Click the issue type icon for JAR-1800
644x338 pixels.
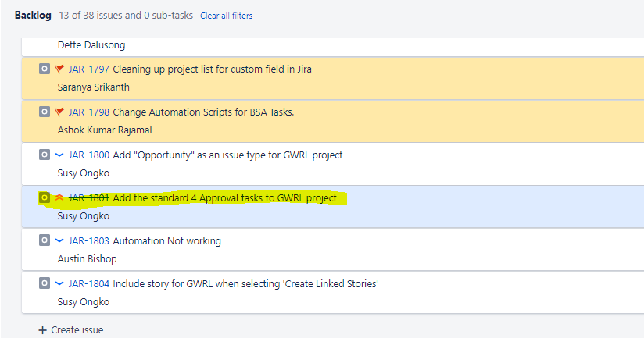(45, 155)
